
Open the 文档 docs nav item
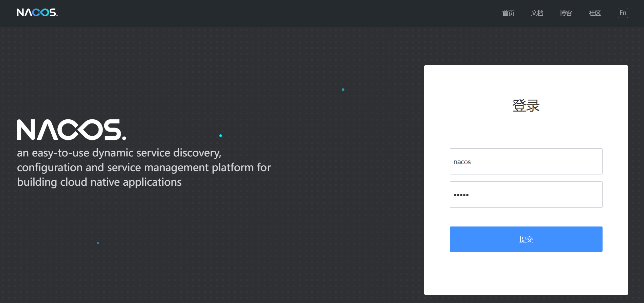tap(537, 13)
